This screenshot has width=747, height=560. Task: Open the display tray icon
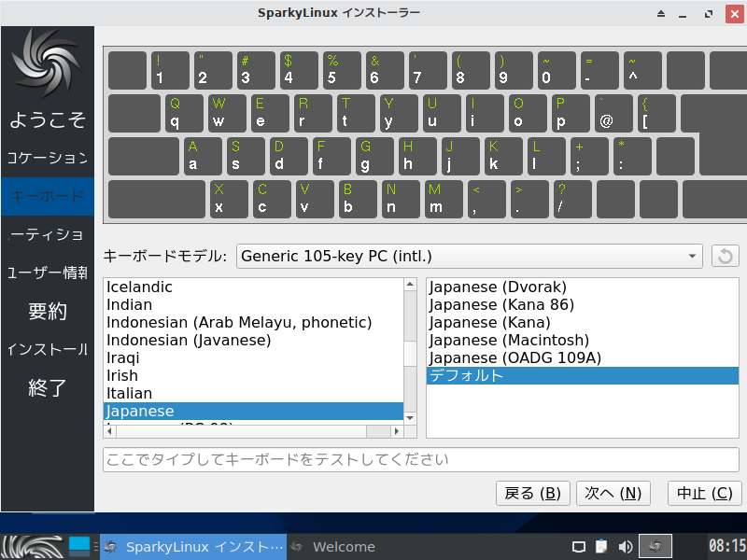578,547
